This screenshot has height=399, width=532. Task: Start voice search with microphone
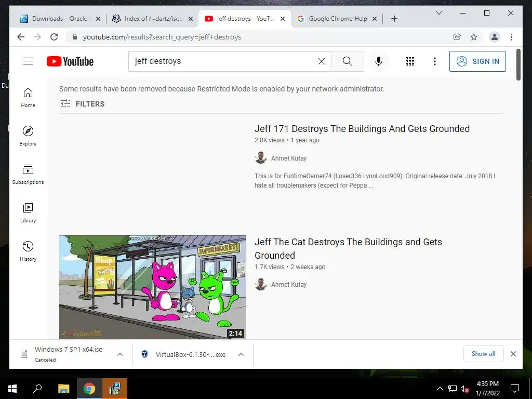[379, 61]
